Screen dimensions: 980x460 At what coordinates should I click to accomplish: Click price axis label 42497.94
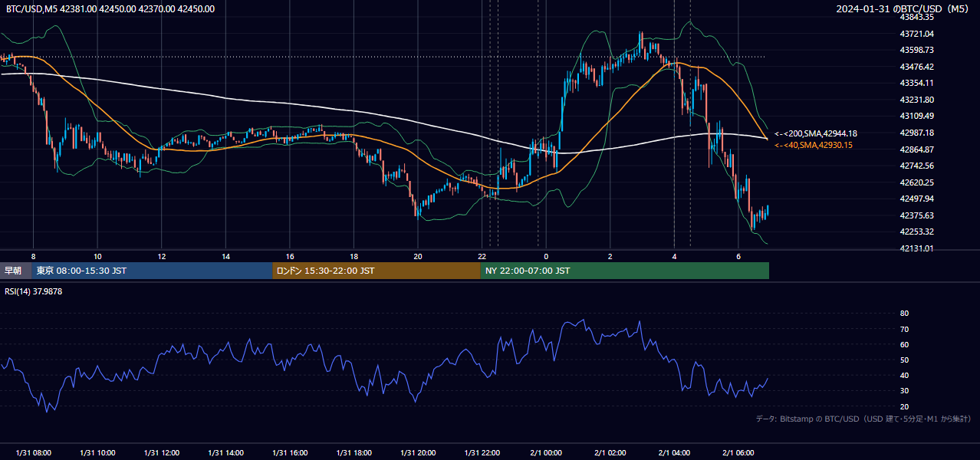(916, 199)
